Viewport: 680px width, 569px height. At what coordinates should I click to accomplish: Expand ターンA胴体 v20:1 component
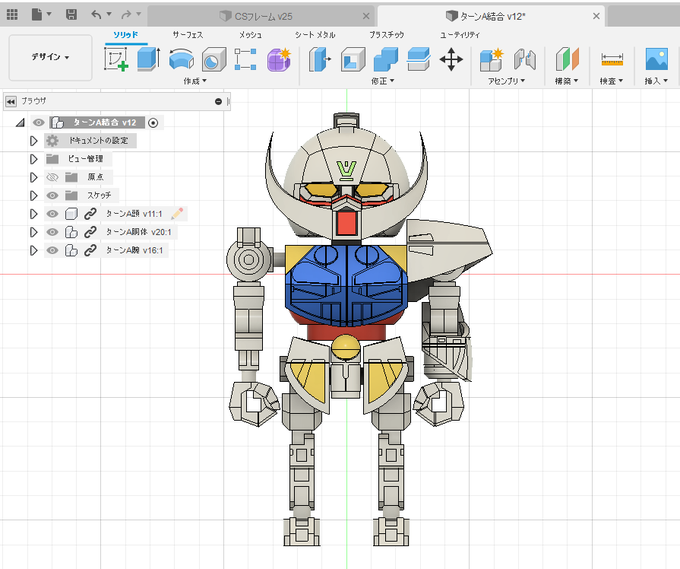(33, 232)
